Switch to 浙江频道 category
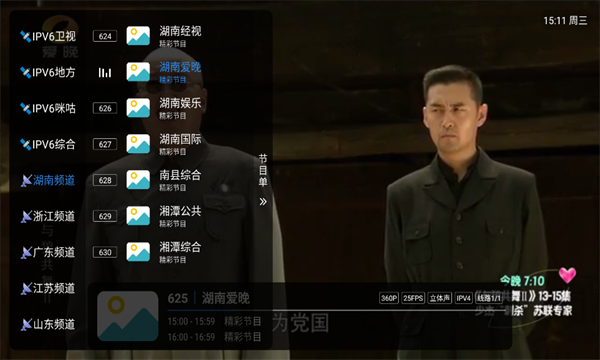This screenshot has width=600, height=360. point(48,217)
